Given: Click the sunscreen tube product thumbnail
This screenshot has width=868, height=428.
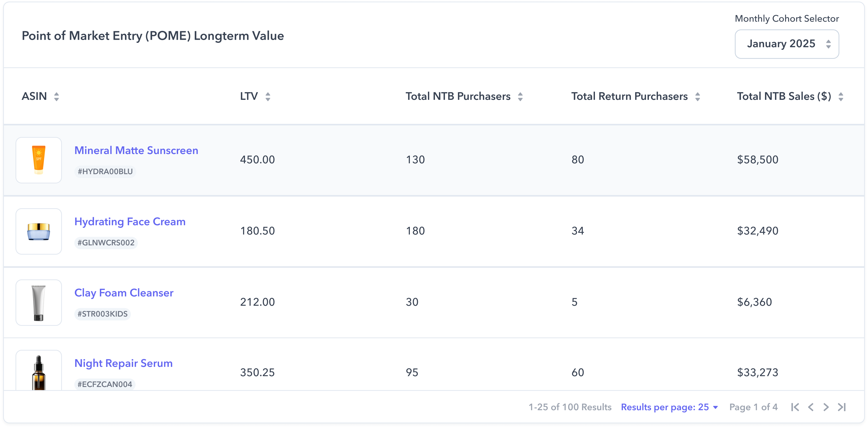Looking at the screenshot, I should (x=39, y=160).
